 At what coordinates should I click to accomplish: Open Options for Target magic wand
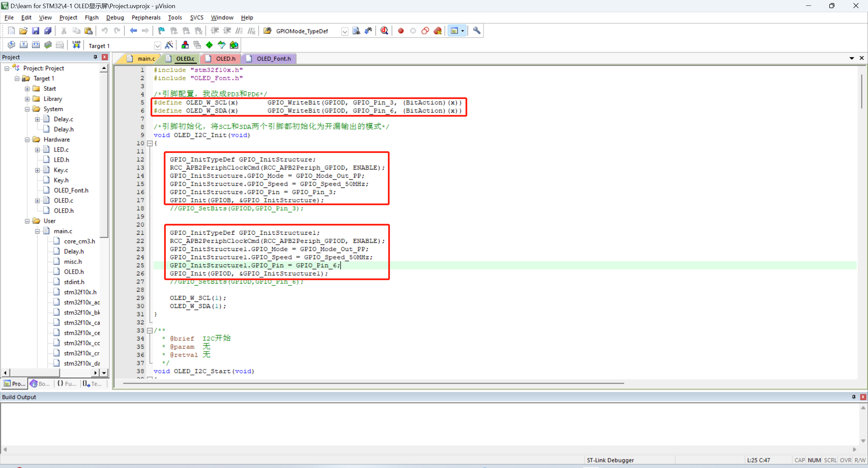pos(169,45)
